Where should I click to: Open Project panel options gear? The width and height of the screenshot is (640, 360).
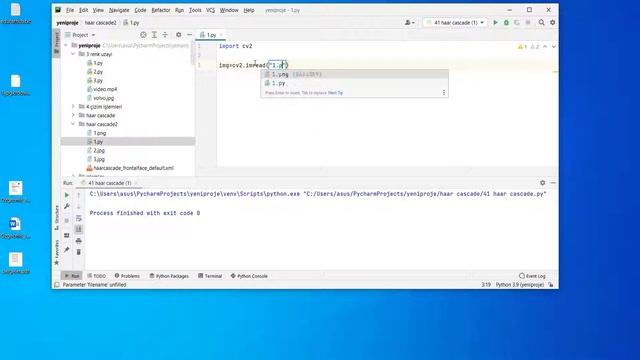(x=178, y=35)
